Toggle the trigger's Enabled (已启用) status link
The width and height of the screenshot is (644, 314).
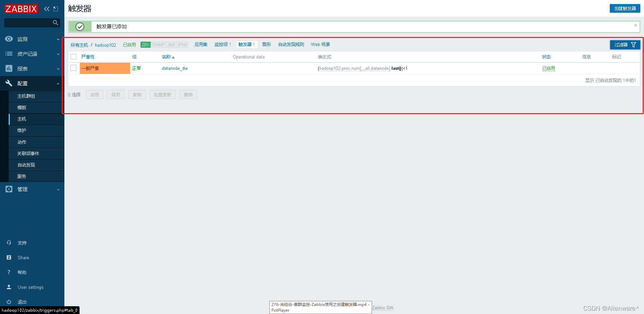coord(549,68)
